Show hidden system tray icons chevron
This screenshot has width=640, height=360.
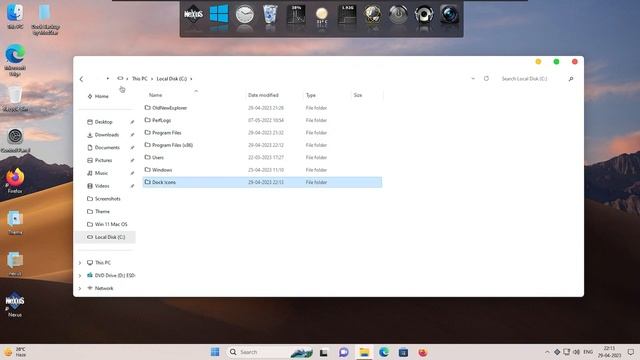(547, 352)
